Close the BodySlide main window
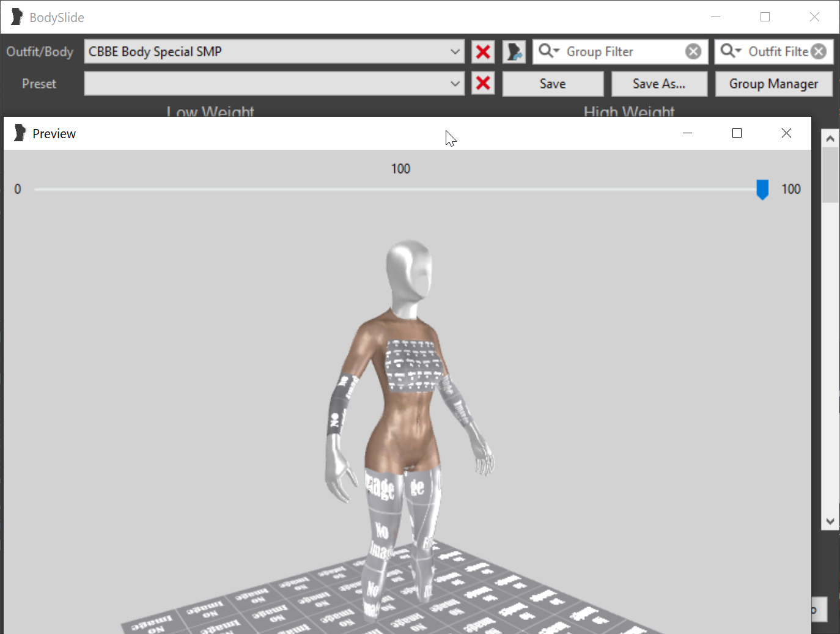Image resolution: width=840 pixels, height=634 pixels. [x=814, y=17]
